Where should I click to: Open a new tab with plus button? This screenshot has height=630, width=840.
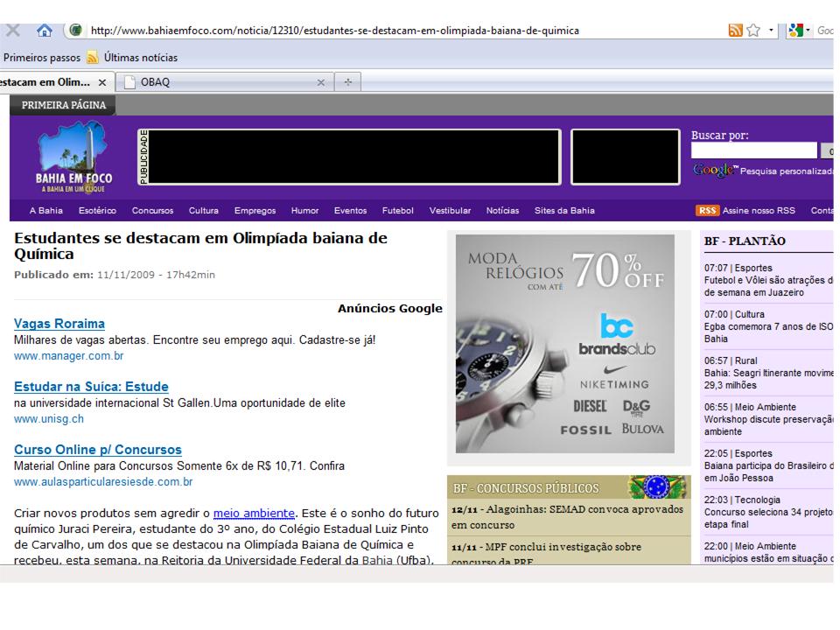coord(347,82)
